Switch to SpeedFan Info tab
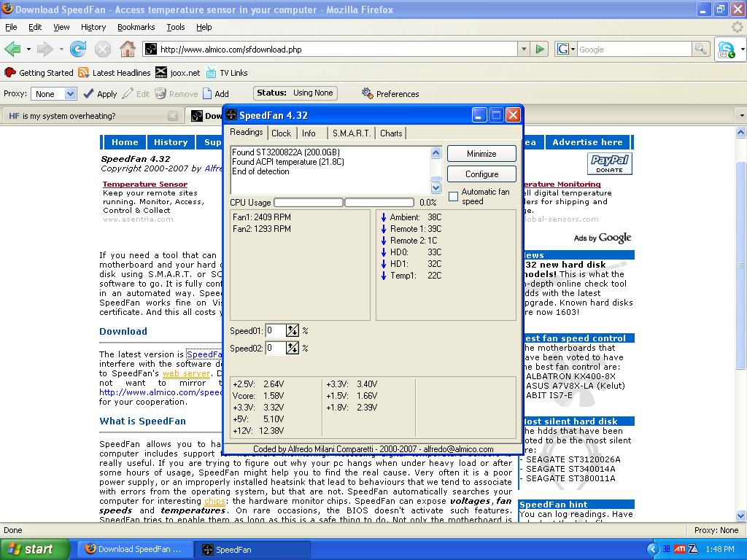 point(309,133)
